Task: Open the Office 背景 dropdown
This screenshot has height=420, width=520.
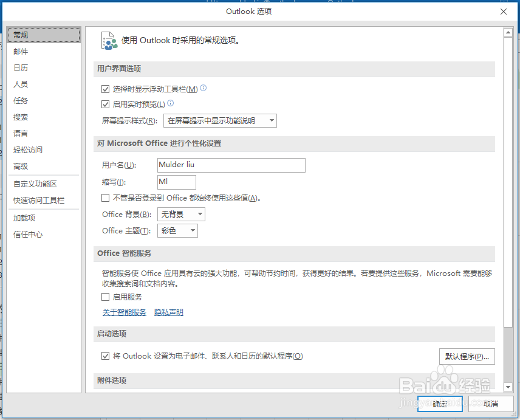Action: point(181,215)
